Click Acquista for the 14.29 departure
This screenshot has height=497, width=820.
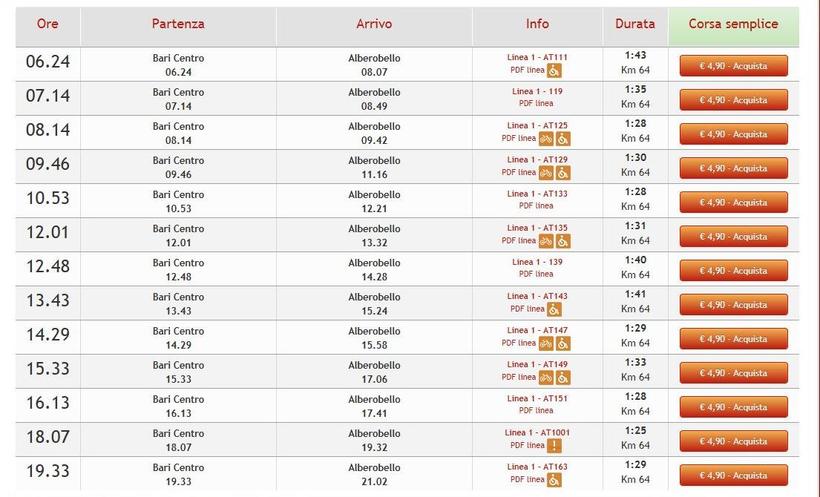pos(733,339)
